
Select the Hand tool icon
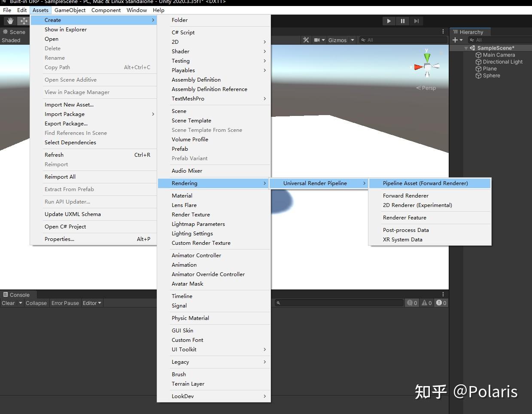(x=9, y=21)
